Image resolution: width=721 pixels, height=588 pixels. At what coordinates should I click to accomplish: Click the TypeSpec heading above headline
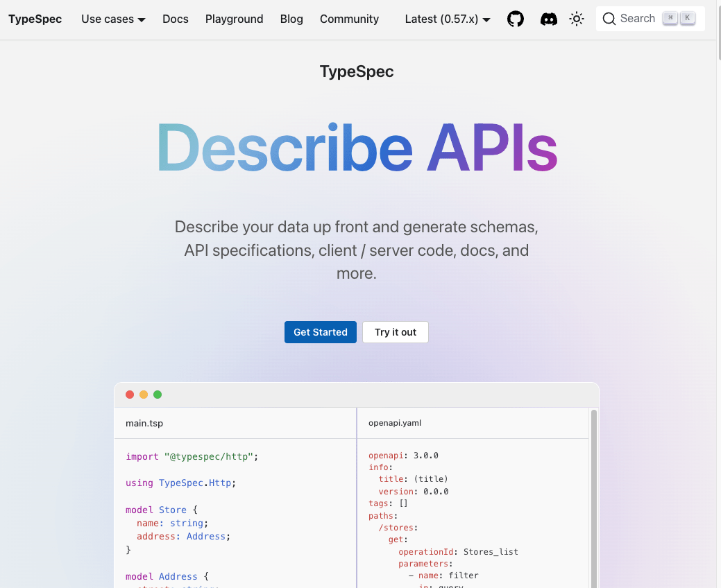point(357,71)
